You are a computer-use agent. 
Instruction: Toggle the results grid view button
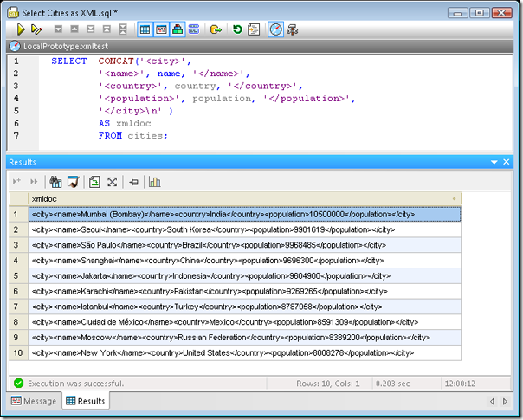[x=145, y=29]
